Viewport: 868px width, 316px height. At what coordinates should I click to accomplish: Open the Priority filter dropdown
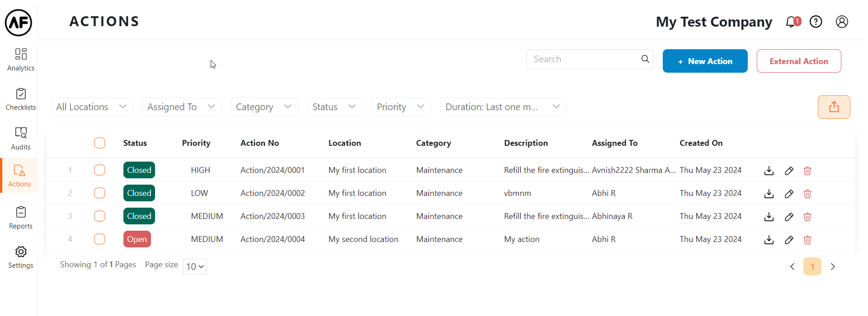401,107
